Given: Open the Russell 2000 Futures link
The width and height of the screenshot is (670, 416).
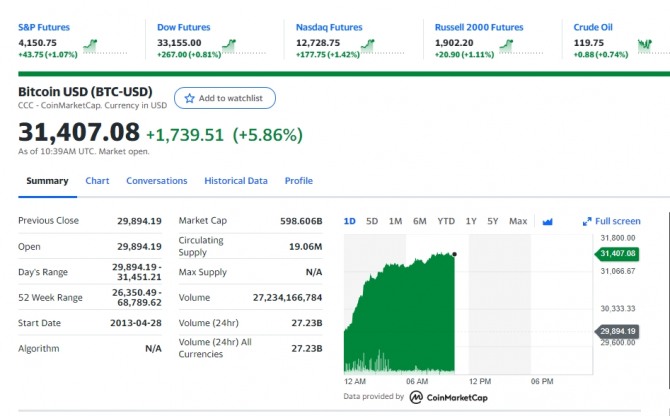Looking at the screenshot, I should pyautogui.click(x=479, y=27).
